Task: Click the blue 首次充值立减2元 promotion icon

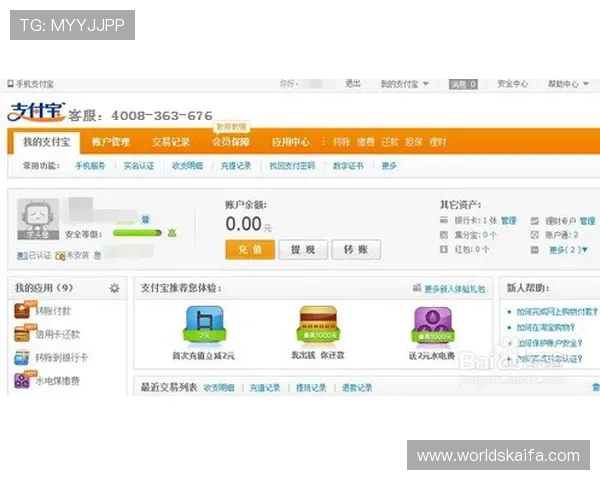Action: (x=204, y=324)
